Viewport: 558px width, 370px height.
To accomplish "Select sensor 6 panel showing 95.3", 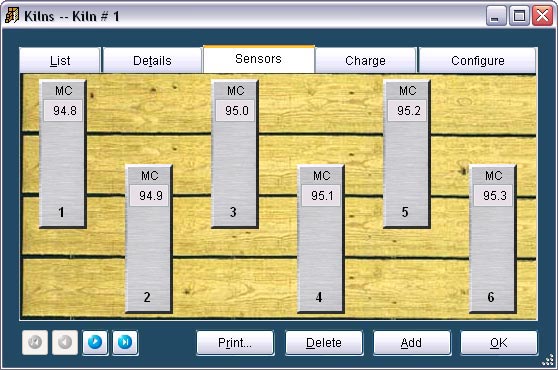I will 493,239.
